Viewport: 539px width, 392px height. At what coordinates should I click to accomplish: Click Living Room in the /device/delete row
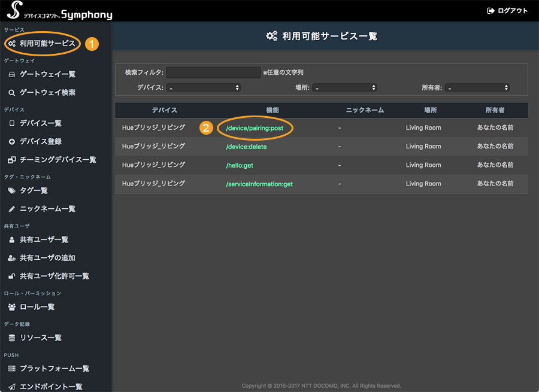coord(423,147)
